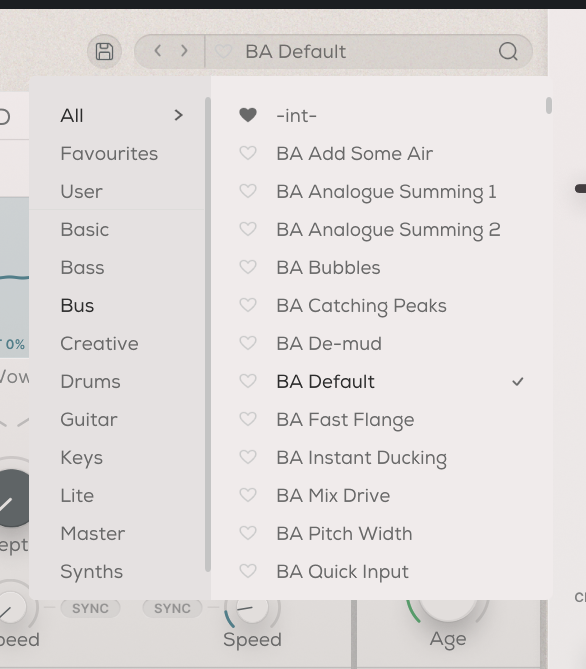Select the Drums category

[x=90, y=381]
